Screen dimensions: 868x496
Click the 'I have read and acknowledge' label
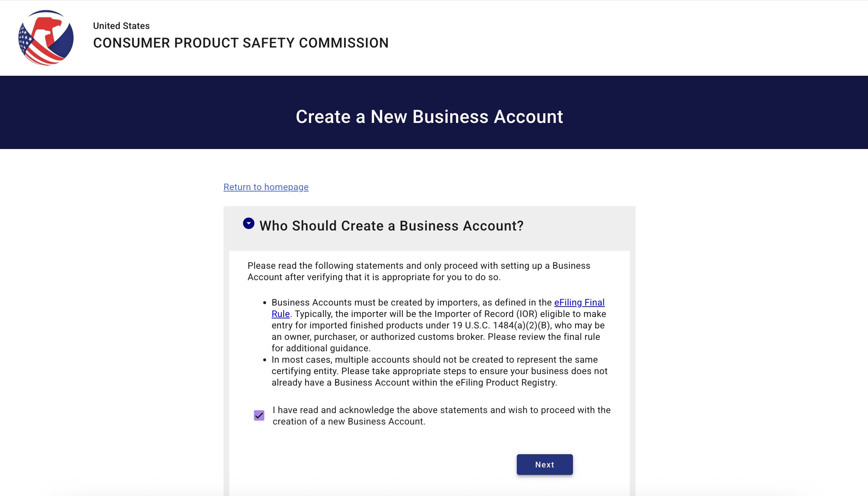441,416
